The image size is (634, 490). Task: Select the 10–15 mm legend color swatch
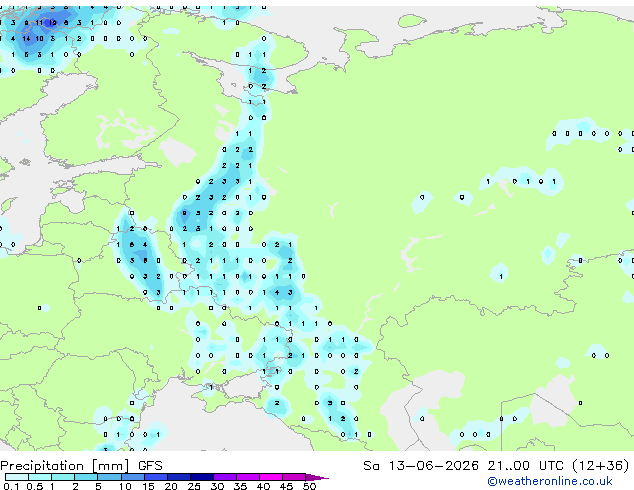(133, 477)
